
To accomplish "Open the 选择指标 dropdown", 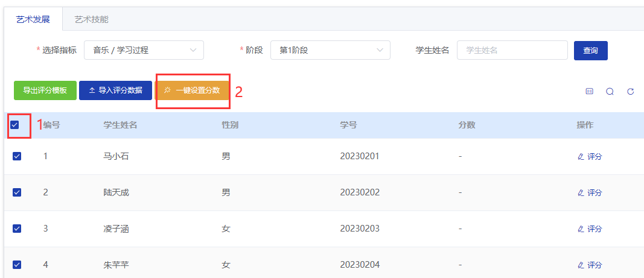I will pyautogui.click(x=144, y=50).
